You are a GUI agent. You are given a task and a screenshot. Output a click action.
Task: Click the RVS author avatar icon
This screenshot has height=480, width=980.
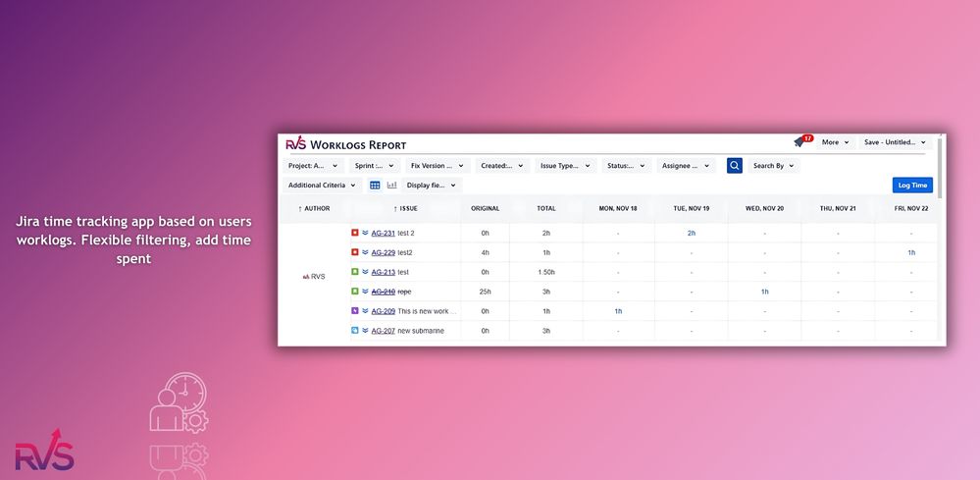point(306,276)
